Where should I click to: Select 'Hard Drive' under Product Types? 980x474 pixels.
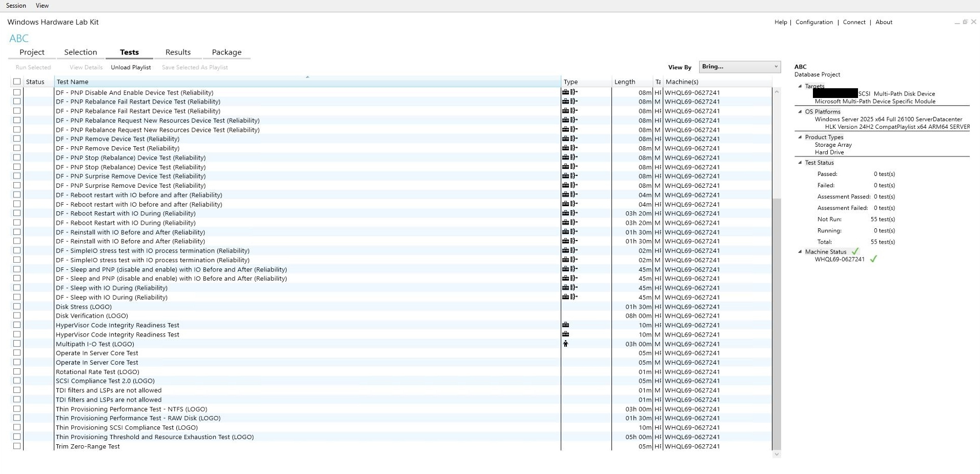point(829,152)
